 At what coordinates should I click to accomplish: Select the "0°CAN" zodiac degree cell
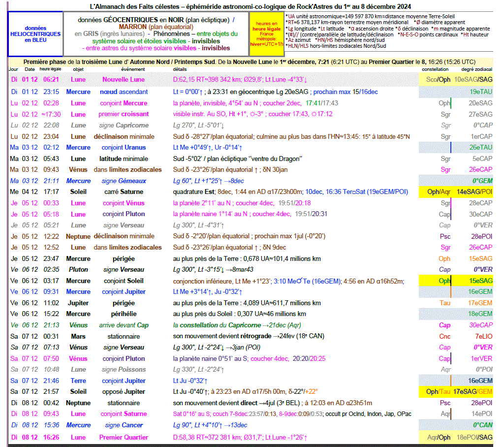(483, 425)
